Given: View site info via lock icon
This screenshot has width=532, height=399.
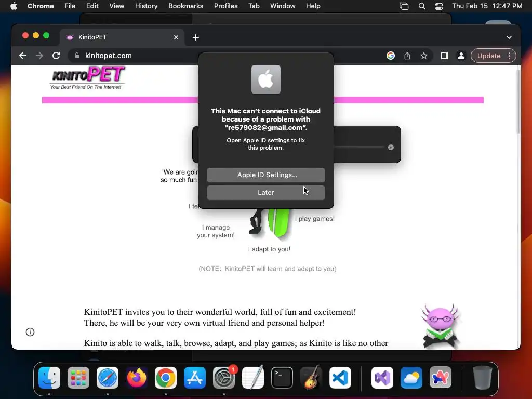Looking at the screenshot, I should click(x=77, y=56).
